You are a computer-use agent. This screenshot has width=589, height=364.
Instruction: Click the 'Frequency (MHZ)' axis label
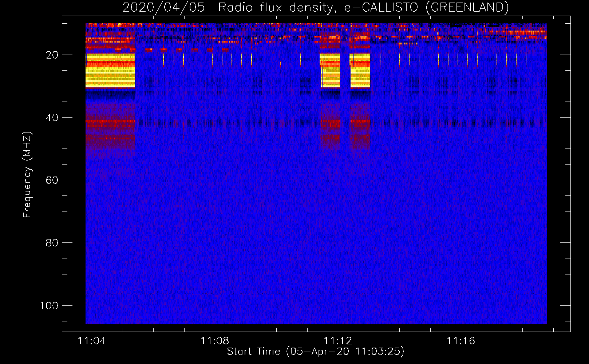(x=27, y=175)
